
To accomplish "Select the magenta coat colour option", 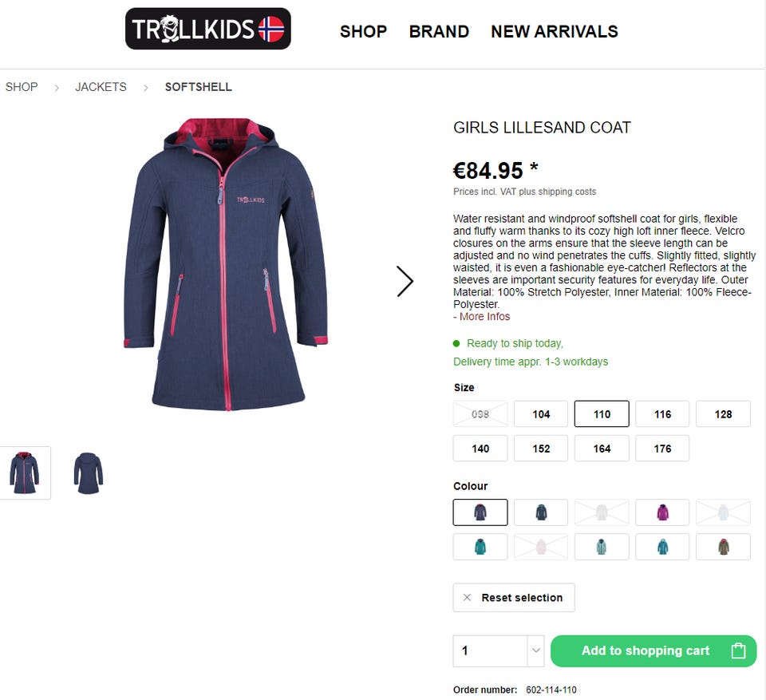I will [662, 512].
